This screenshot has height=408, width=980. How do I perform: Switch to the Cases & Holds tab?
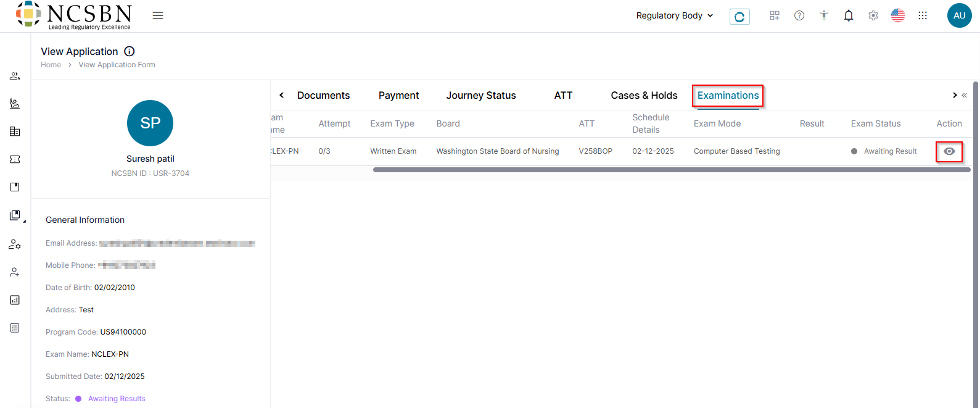644,95
